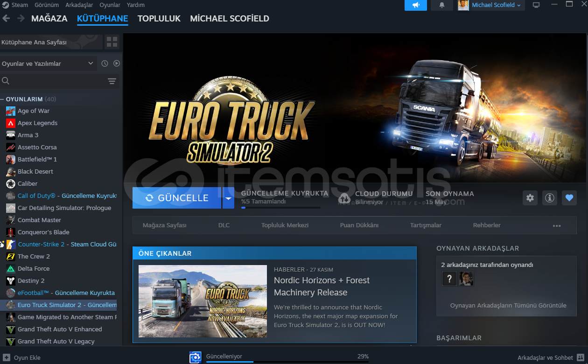The image size is (588, 364).
Task: Sort by recent activity clock icon
Action: pyautogui.click(x=105, y=63)
